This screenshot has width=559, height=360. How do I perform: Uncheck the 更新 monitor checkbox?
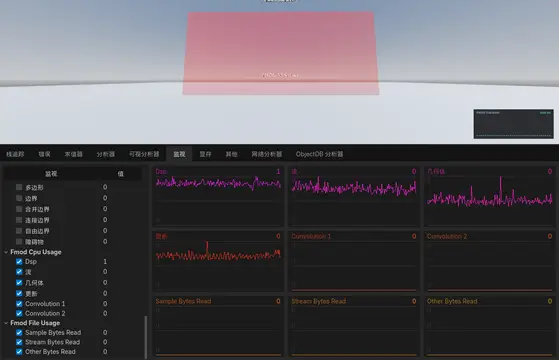click(19, 293)
